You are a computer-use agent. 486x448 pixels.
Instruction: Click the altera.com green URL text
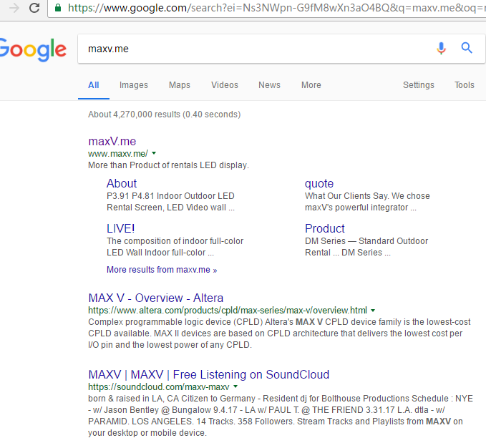[228, 310]
